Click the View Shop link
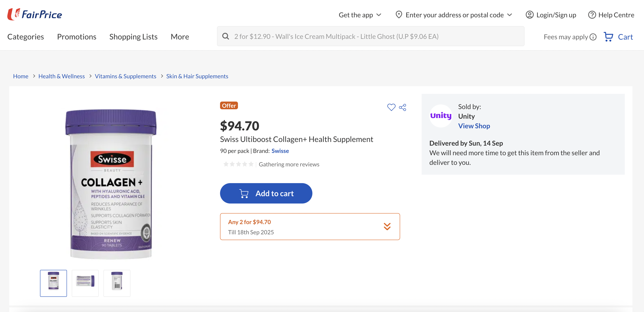 [474, 126]
